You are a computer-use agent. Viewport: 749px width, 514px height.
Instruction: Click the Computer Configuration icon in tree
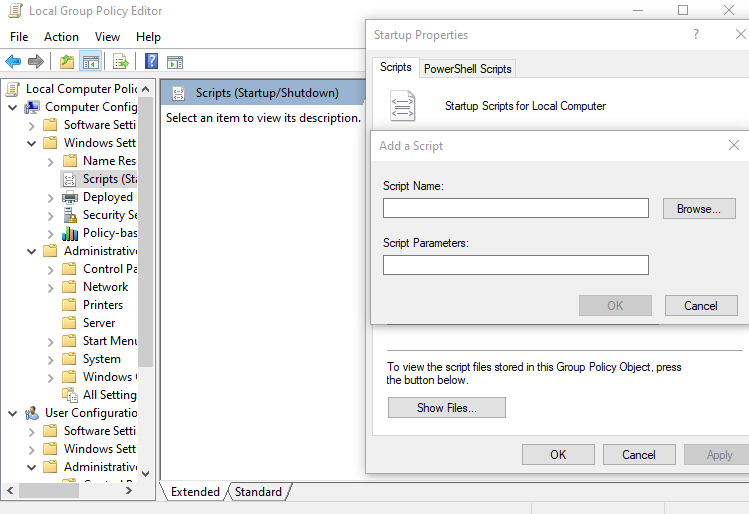pyautogui.click(x=32, y=107)
